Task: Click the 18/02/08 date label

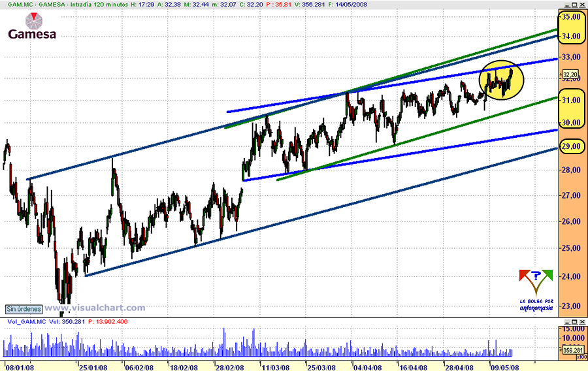Action: pyautogui.click(x=184, y=368)
